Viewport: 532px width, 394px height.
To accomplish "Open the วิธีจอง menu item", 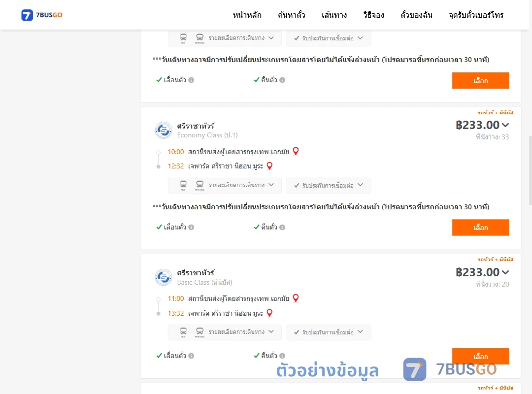I will [373, 15].
